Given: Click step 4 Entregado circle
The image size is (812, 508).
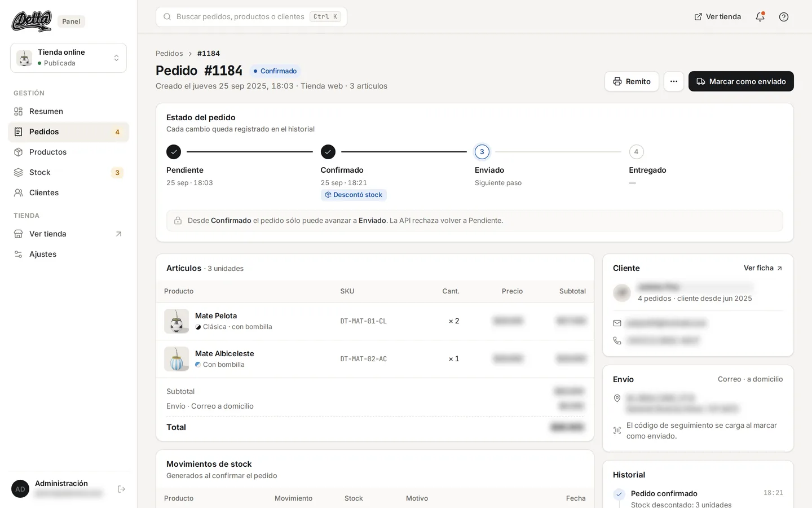Looking at the screenshot, I should (637, 152).
